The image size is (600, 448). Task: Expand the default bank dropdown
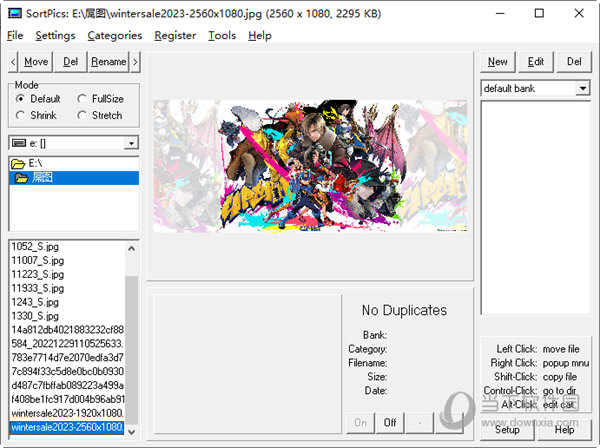pyautogui.click(x=583, y=89)
